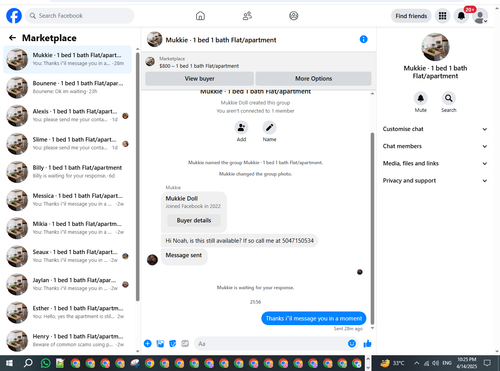Image resolution: width=500 pixels, height=371 pixels.
Task: Click the Find friends button
Action: point(411,16)
